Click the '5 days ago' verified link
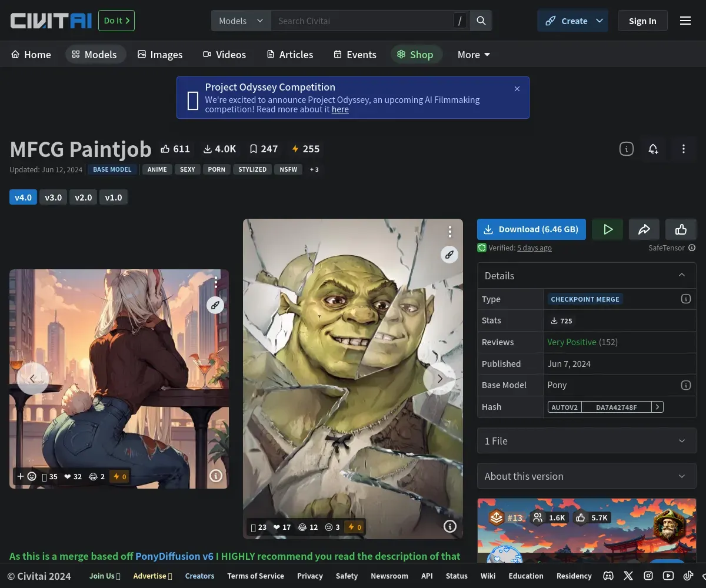 [x=534, y=248]
